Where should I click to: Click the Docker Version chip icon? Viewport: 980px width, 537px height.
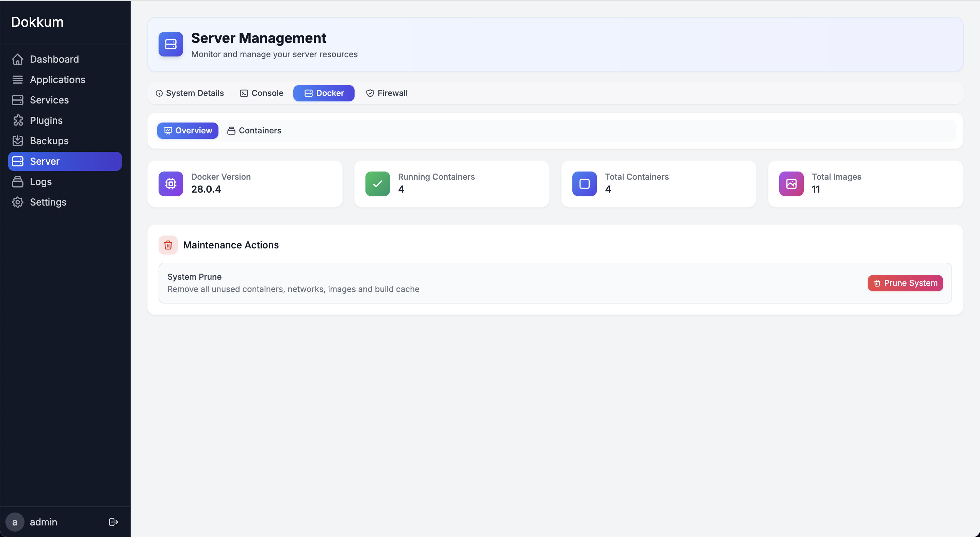[x=170, y=184]
